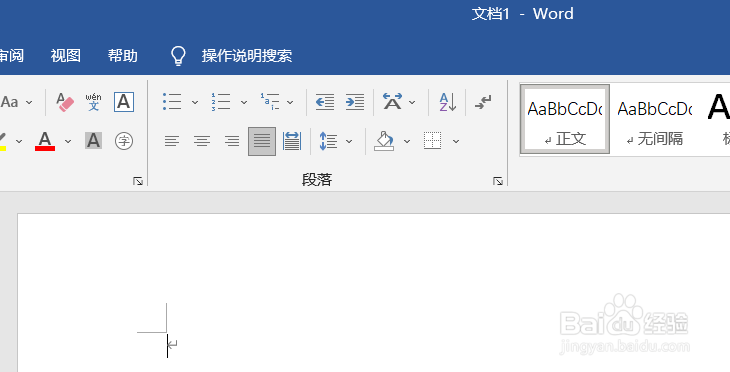
Task: Open the 审阅 tab
Action: pyautogui.click(x=12, y=55)
